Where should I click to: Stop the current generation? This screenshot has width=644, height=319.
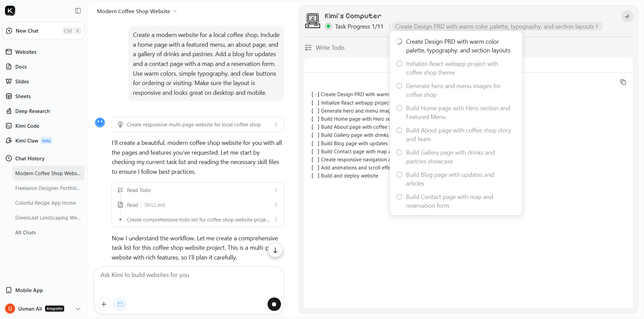point(274,304)
